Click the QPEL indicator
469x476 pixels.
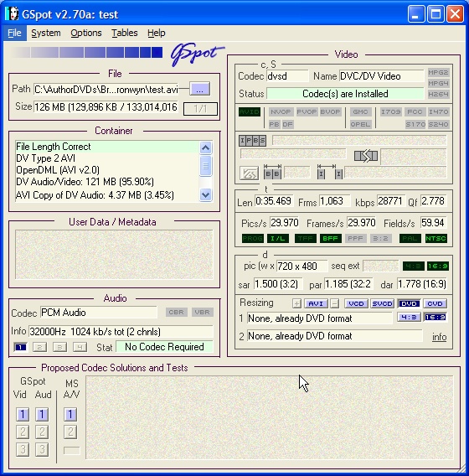coord(360,124)
